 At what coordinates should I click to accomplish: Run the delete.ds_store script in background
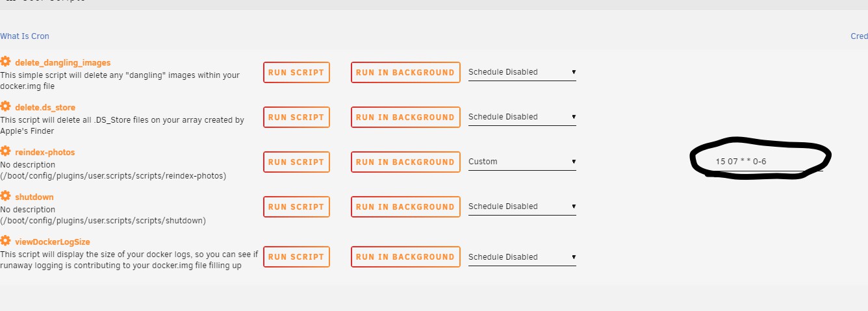click(405, 118)
